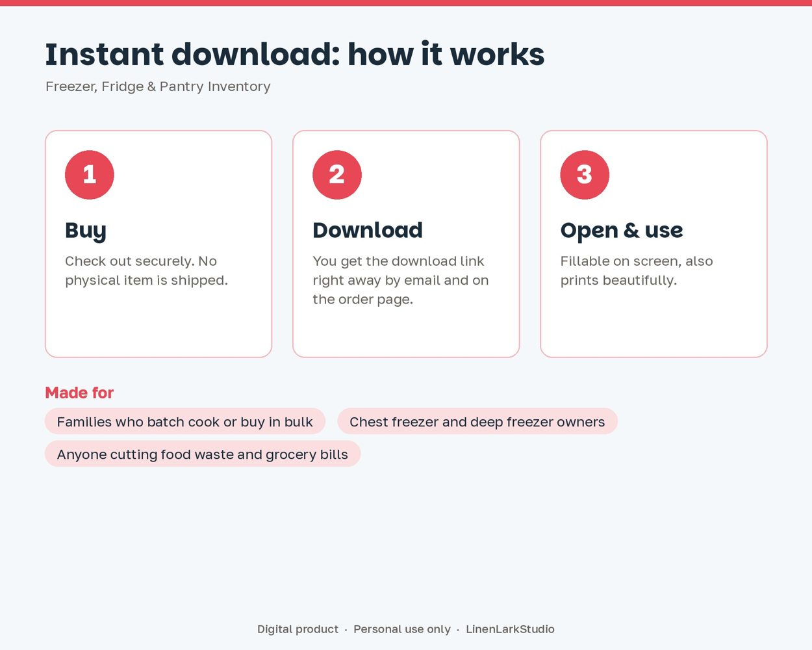Select the Open & use heading
Image resolution: width=812 pixels, height=650 pixels.
(622, 230)
